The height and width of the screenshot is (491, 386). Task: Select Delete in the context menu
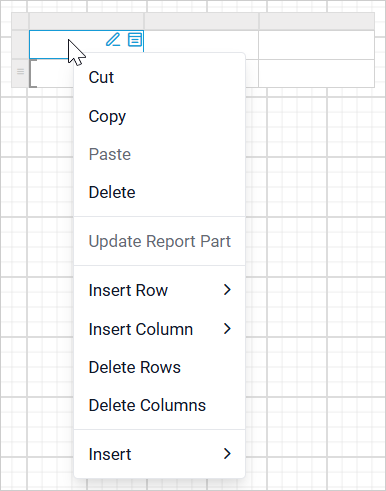[159, 192]
